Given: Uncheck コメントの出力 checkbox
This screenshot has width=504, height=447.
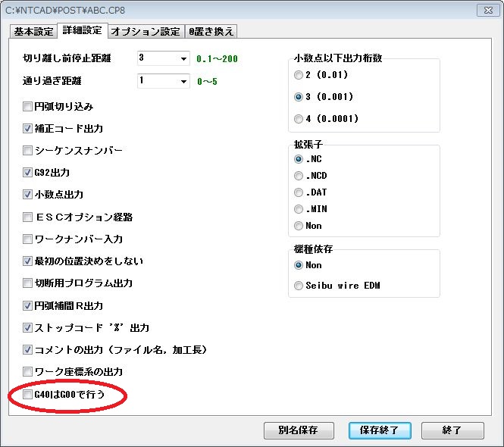Looking at the screenshot, I should click(x=27, y=349).
